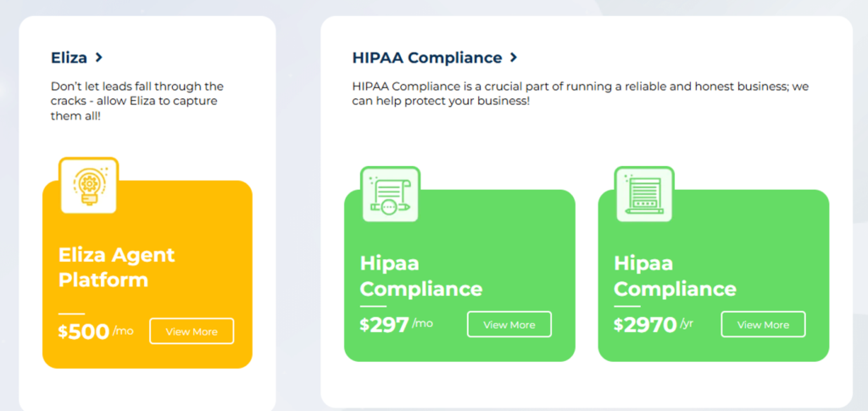Open the HIPAA Compliance heading link
The width and height of the screenshot is (868, 411).
click(435, 58)
